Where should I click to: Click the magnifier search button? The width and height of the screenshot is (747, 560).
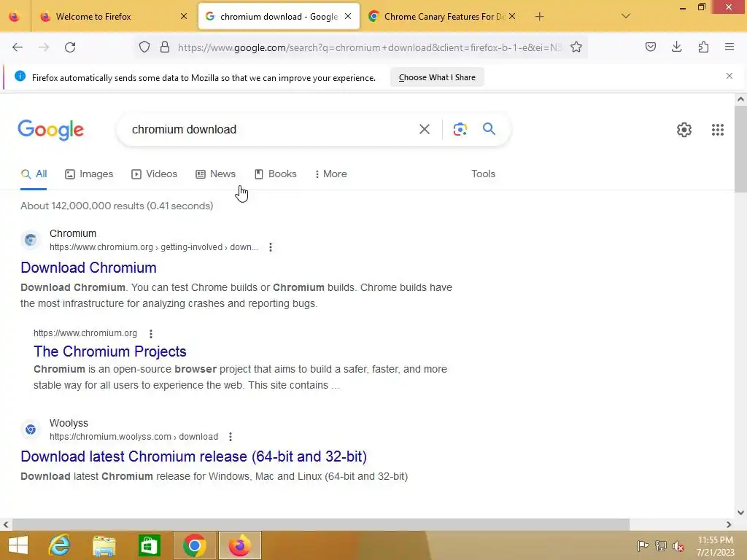(489, 128)
